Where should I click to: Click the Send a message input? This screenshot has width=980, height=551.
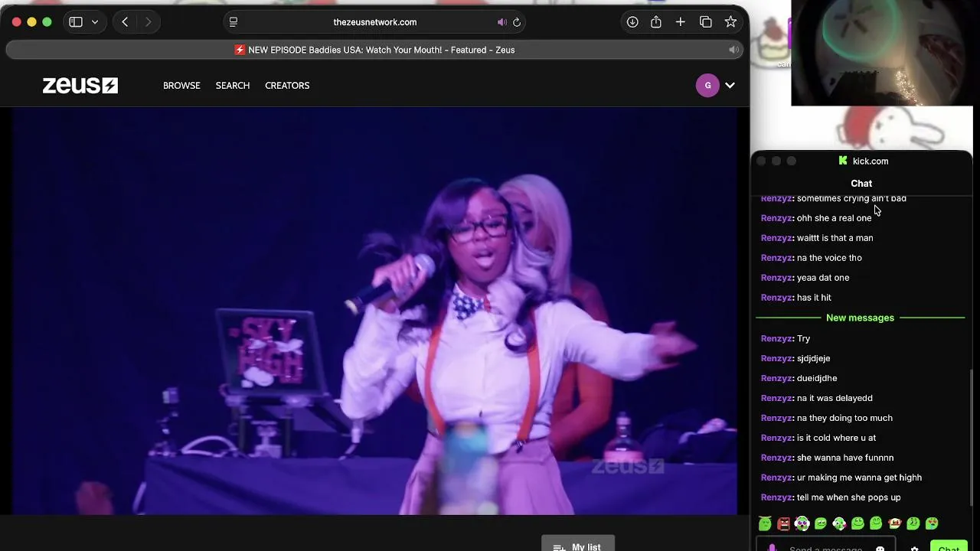[x=825, y=547]
